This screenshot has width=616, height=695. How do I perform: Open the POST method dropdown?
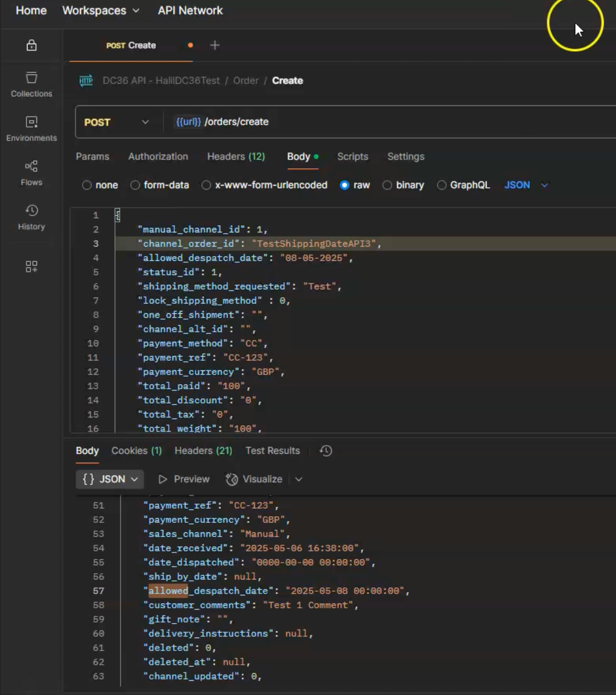pos(117,122)
